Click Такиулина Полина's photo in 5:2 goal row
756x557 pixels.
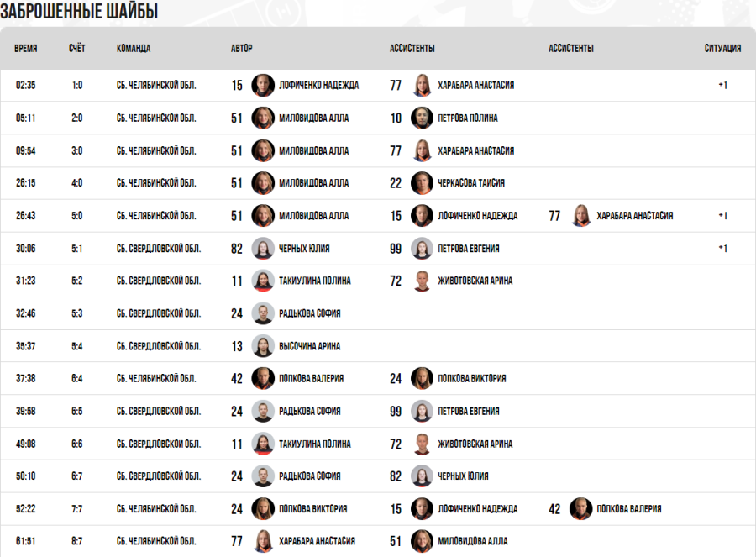pos(263,281)
